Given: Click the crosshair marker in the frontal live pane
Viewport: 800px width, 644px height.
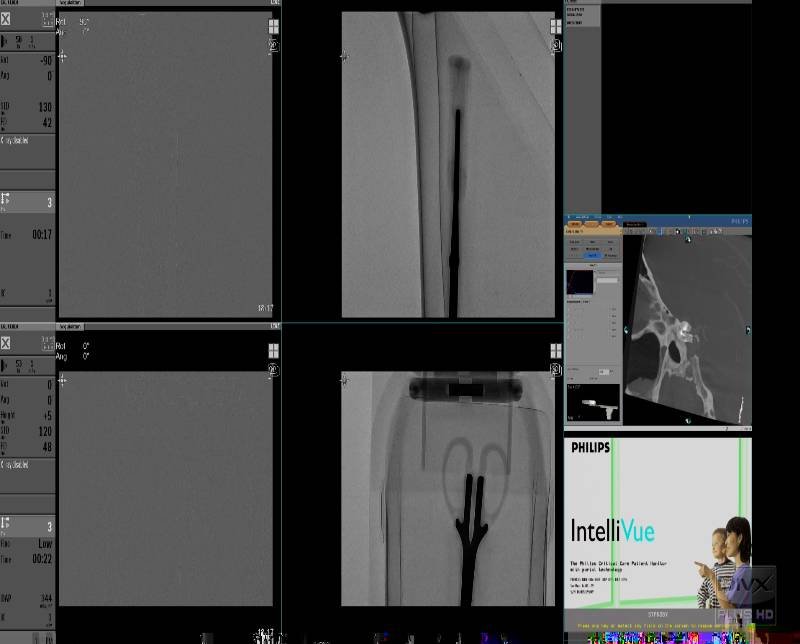Looking at the screenshot, I should point(62,380).
